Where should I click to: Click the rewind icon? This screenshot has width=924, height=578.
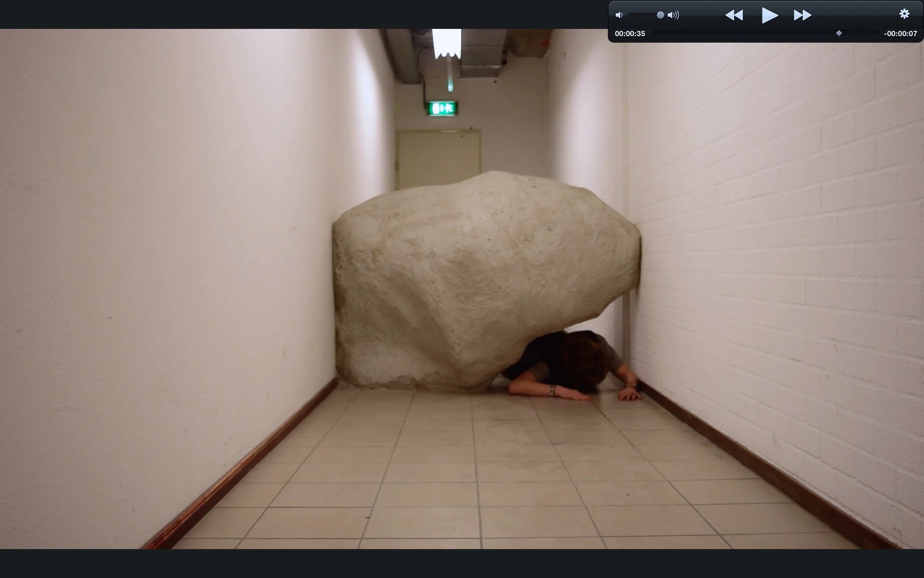click(734, 15)
